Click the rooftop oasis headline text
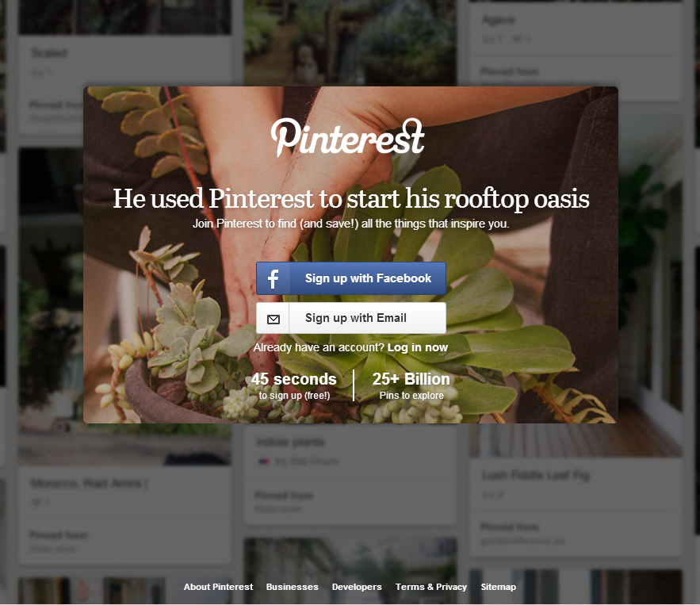Screen dimensions: 700x605 point(351,199)
